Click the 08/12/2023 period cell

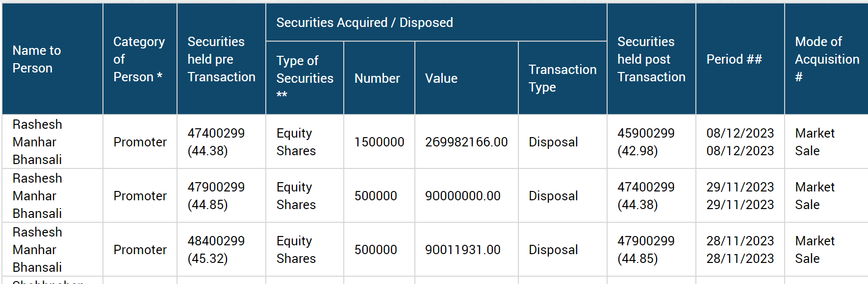(x=740, y=142)
